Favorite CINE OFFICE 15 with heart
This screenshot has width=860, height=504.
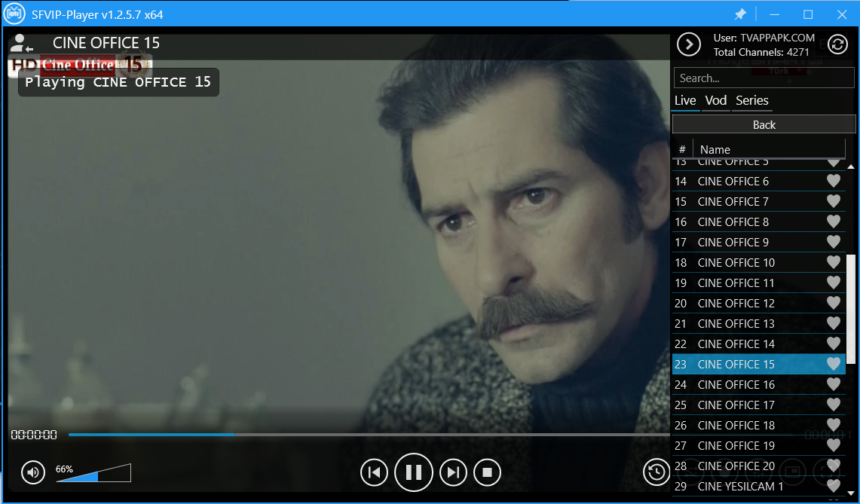[833, 364]
